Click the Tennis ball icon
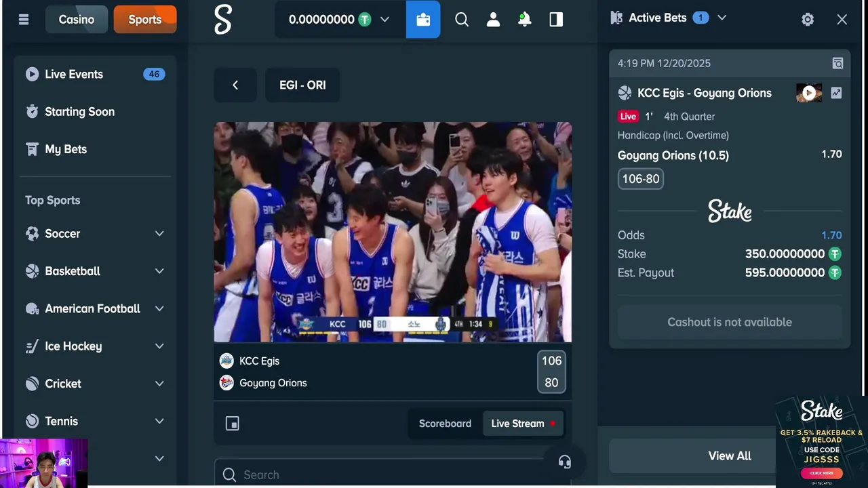The width and height of the screenshot is (868, 488). tap(32, 421)
